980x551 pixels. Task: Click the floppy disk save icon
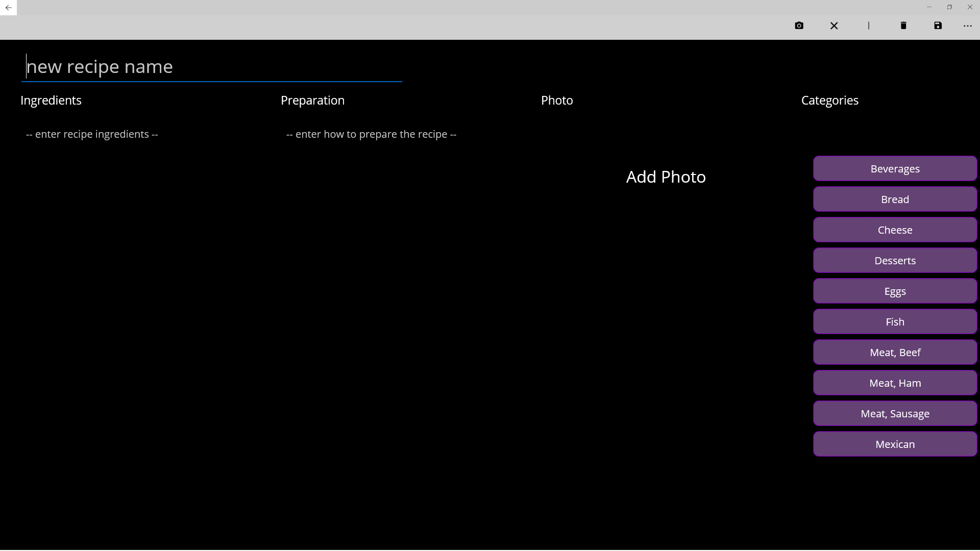[938, 26]
